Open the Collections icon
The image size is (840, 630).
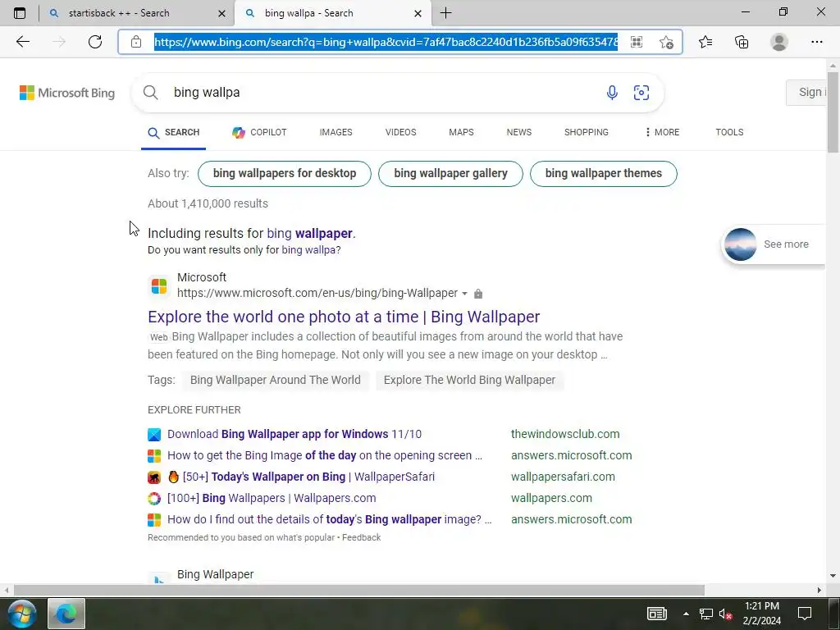[742, 42]
